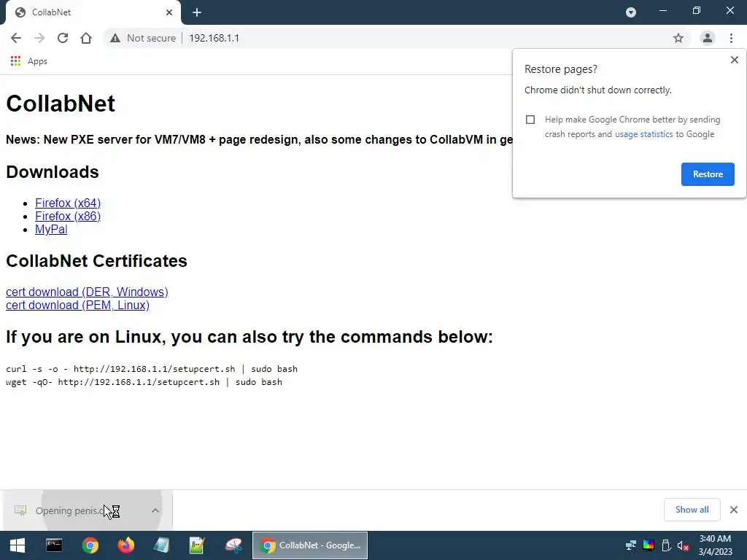
Task: Close the CollabNet tab
Action: click(169, 12)
